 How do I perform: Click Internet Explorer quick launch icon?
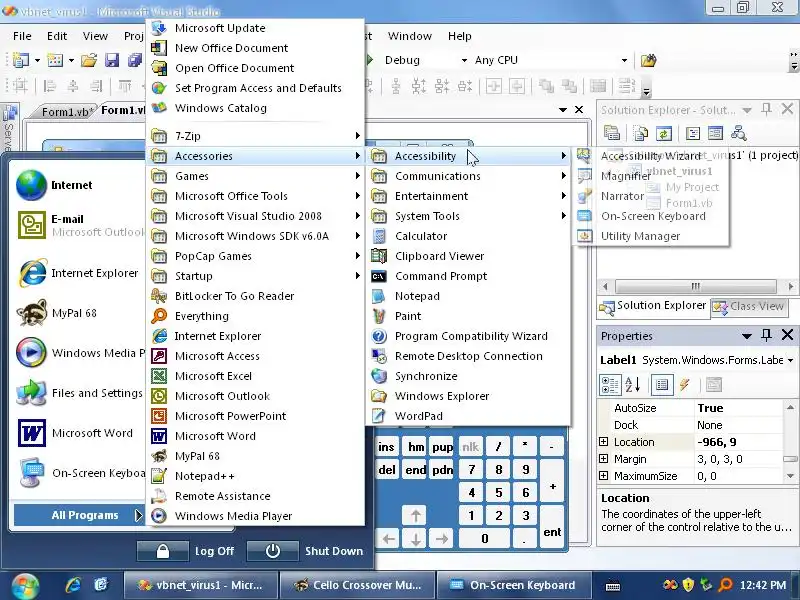coord(73,585)
